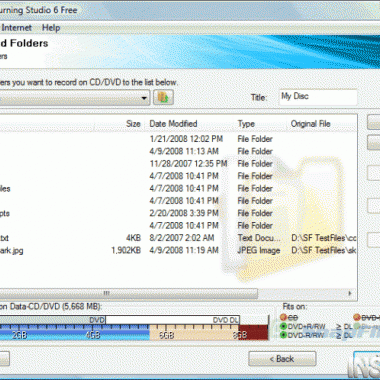Click the Text Docu... type cell
Viewport: 380px width, 380px height.
259,238
